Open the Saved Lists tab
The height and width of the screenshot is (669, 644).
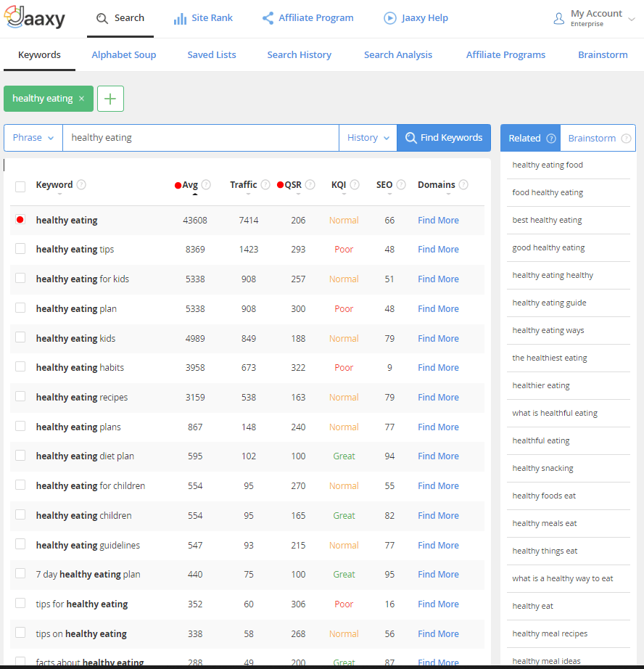(212, 55)
